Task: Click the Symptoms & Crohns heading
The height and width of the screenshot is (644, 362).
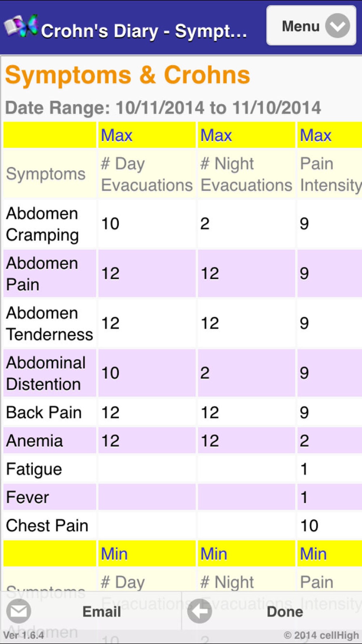Action: click(127, 75)
